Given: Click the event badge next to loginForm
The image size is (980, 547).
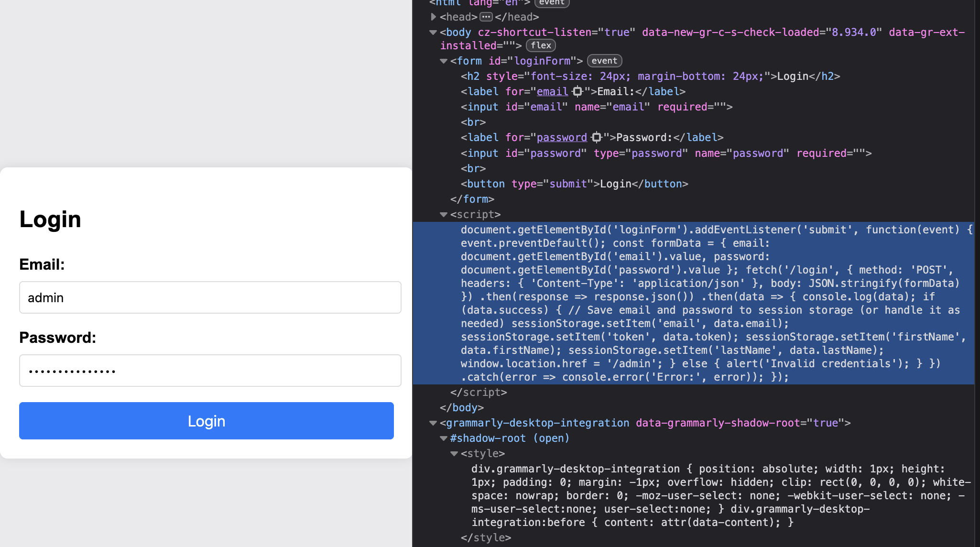Looking at the screenshot, I should pyautogui.click(x=604, y=61).
